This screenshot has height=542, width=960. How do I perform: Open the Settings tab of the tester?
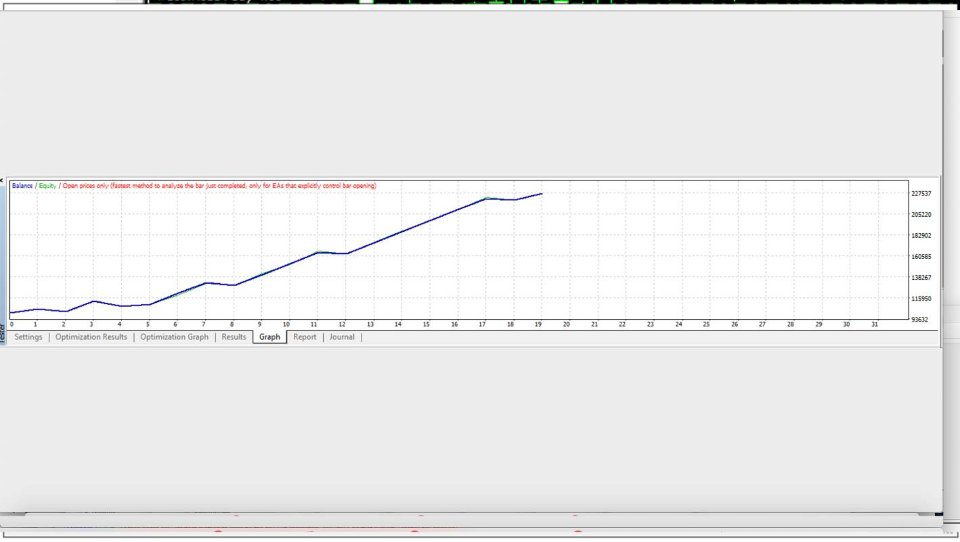[x=28, y=337]
